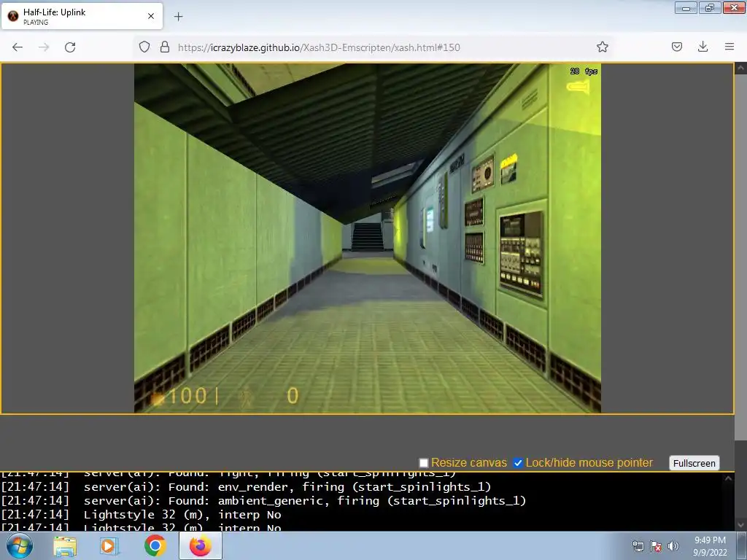Click the forward navigation arrow
The height and width of the screenshot is (560, 747).
tap(44, 47)
